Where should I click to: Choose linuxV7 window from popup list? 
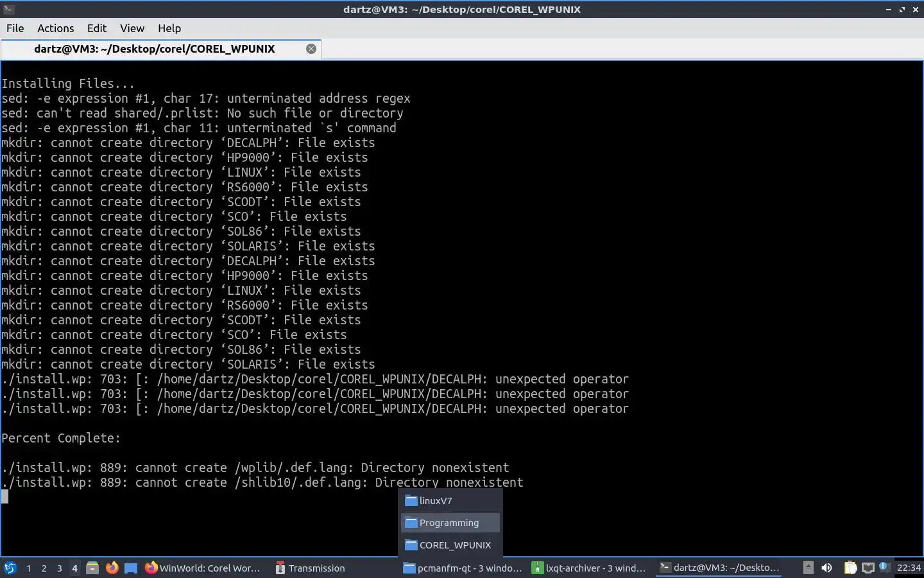450,501
